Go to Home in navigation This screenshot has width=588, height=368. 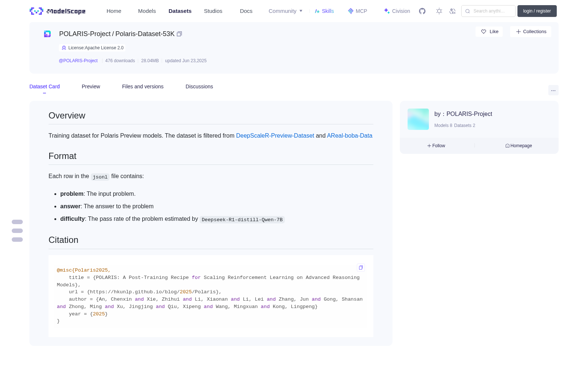click(114, 11)
